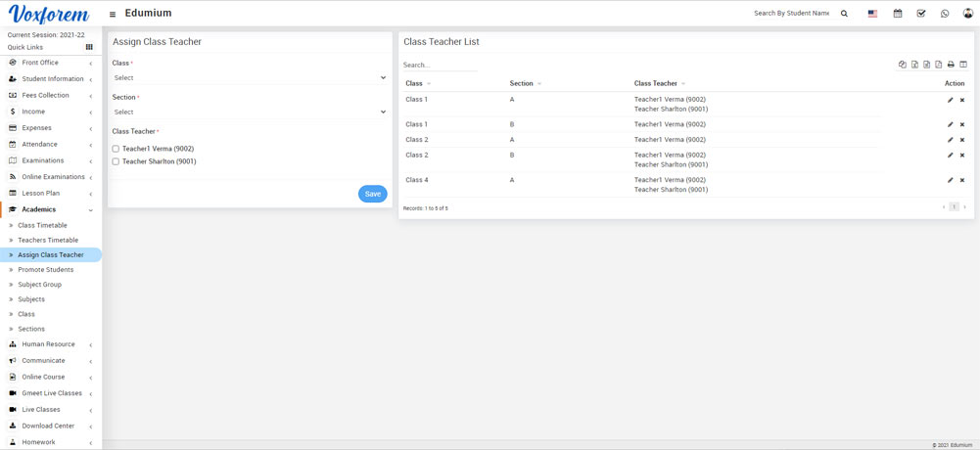
Task: Sort table by Class Teacher column header
Action: [x=657, y=83]
